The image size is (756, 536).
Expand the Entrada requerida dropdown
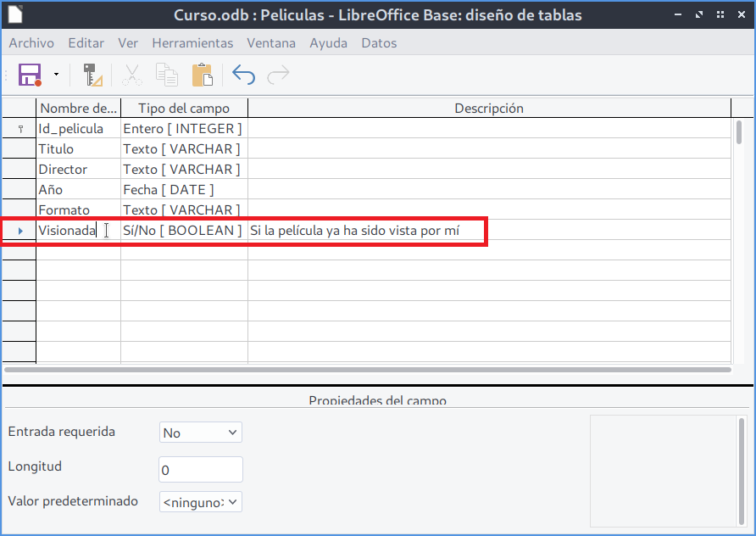201,433
